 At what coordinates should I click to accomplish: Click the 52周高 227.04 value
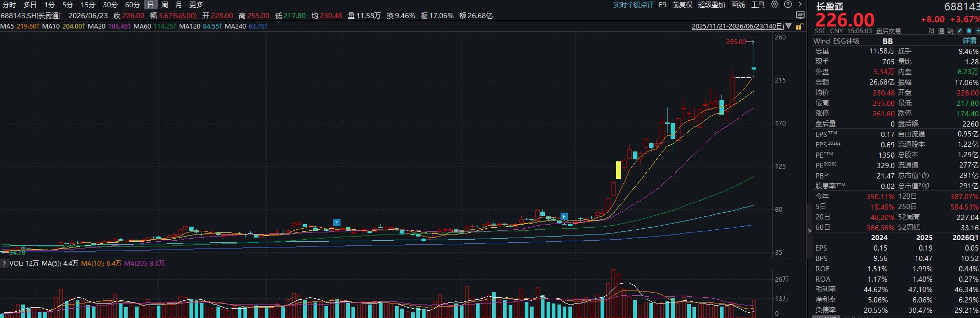coord(968,217)
